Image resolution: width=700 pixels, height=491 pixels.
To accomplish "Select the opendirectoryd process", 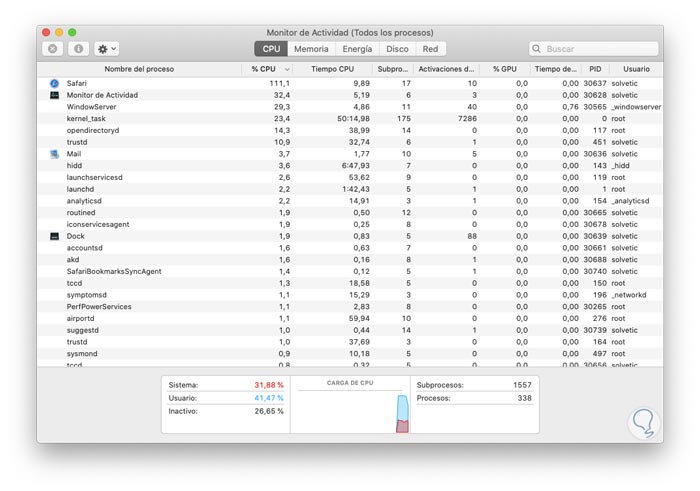I will pos(350,130).
